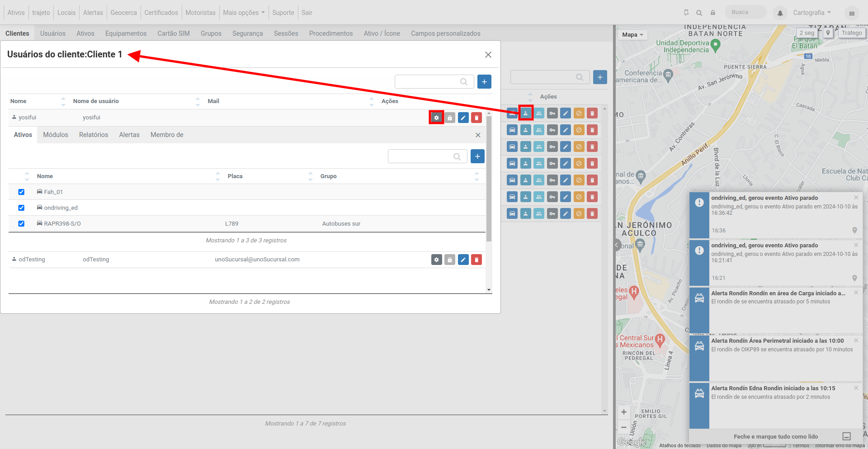The image size is (868, 449).
Task: Switch to the Módulos tab
Action: tap(56, 135)
